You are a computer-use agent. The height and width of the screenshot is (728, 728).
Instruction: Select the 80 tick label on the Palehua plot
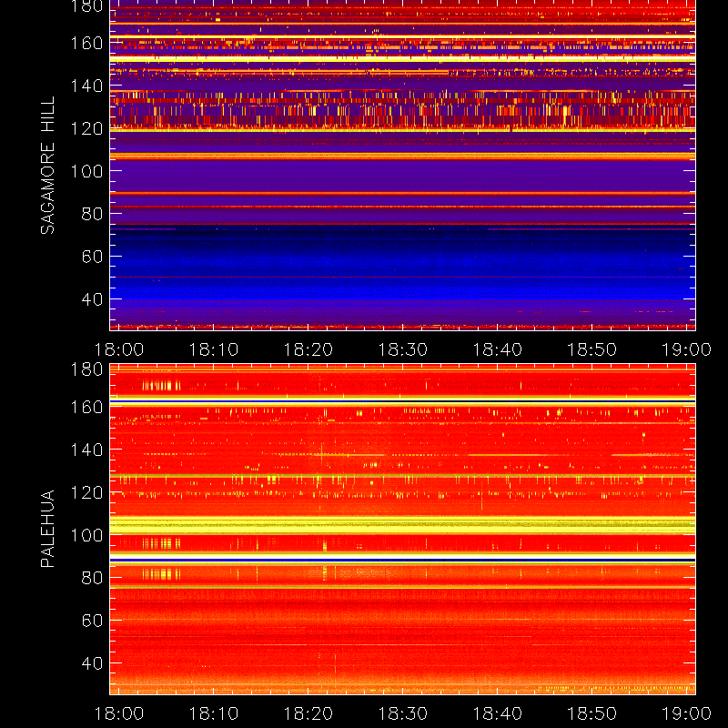click(92, 578)
